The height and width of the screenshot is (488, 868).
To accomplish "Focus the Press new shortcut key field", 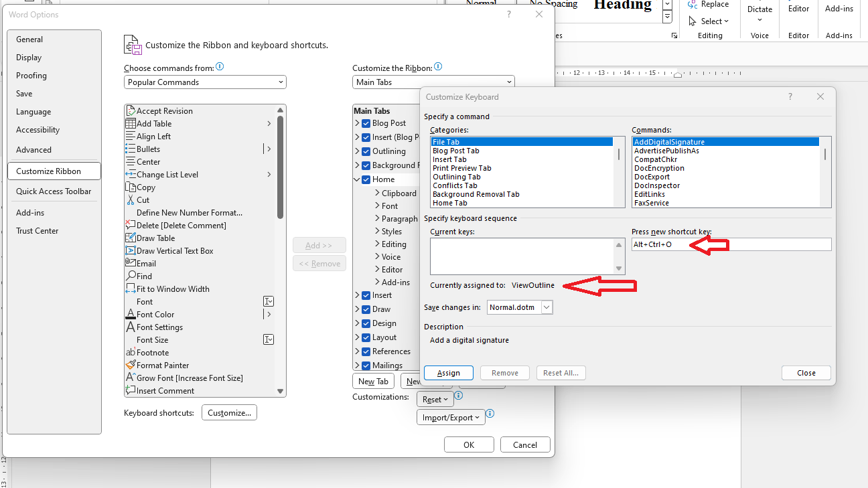I will coord(731,244).
